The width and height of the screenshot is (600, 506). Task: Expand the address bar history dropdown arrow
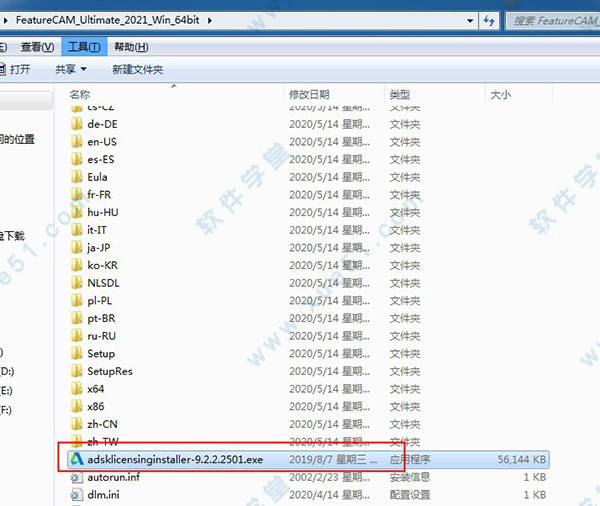[x=464, y=19]
